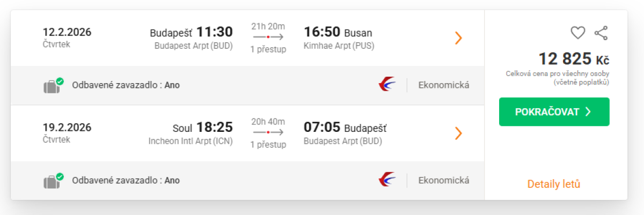Expand the Soul to Budapešť flight chevron

pyautogui.click(x=458, y=133)
